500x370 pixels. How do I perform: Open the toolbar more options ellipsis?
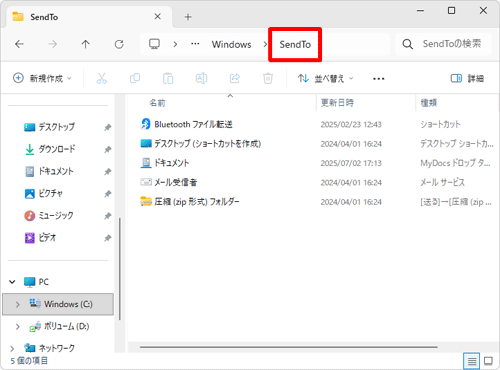379,79
